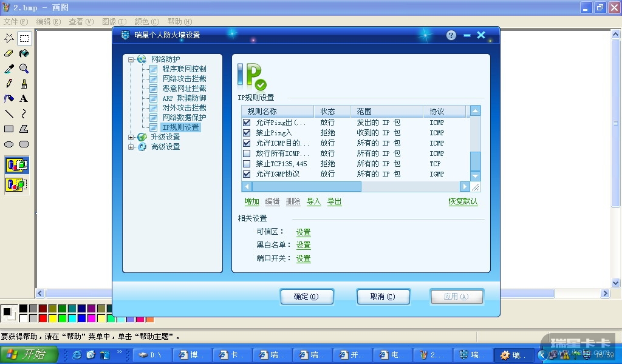Select the Ellipse shape tool

pos(9,144)
